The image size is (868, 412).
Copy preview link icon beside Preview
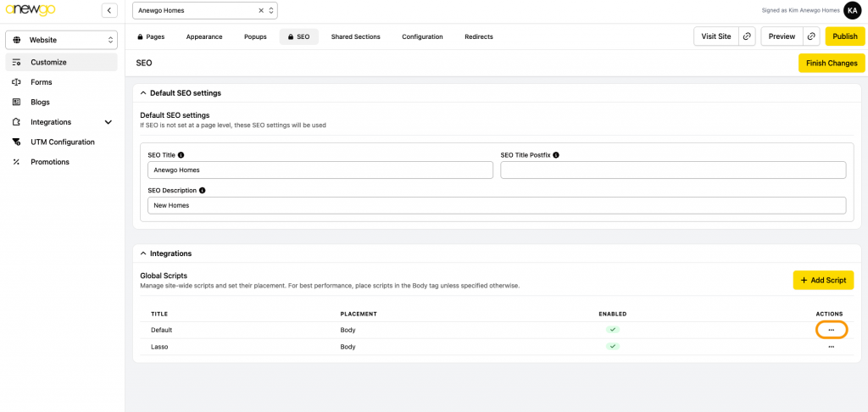pyautogui.click(x=812, y=36)
